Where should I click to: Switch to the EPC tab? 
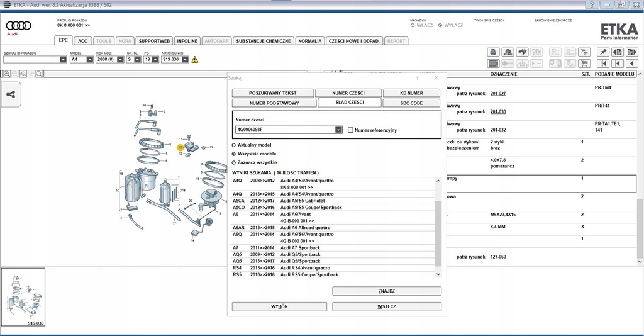point(64,40)
